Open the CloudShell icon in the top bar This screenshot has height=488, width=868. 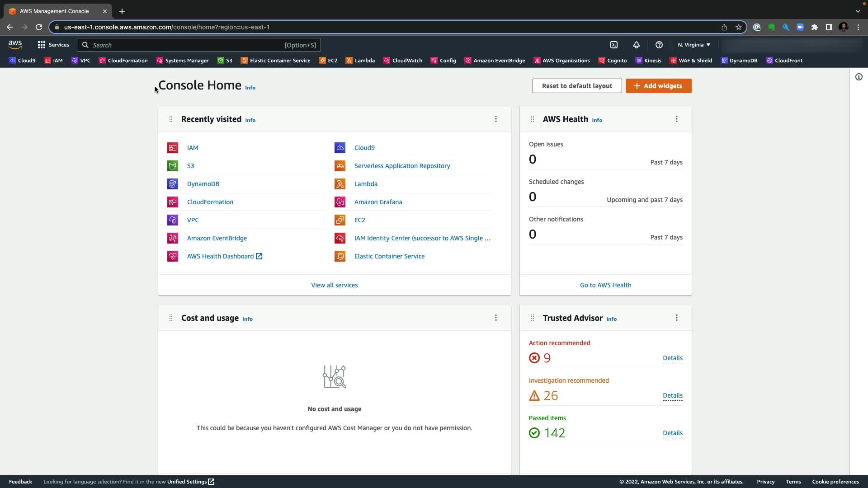click(614, 45)
